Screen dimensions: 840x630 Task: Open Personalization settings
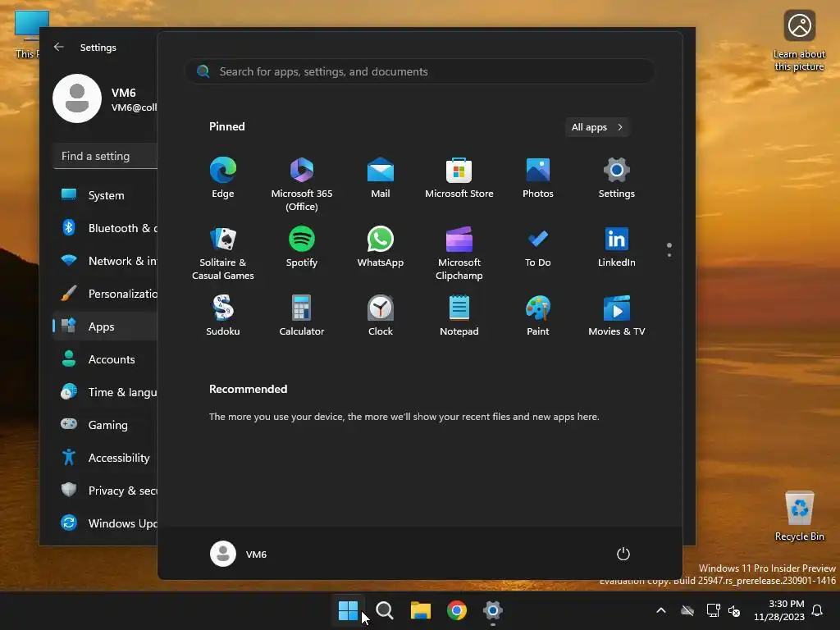106,293
